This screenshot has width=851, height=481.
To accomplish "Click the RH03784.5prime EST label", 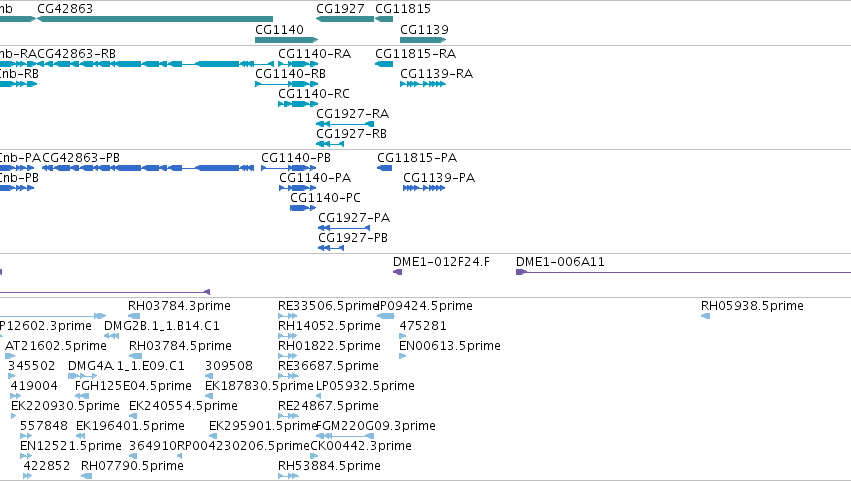I will (x=180, y=346).
